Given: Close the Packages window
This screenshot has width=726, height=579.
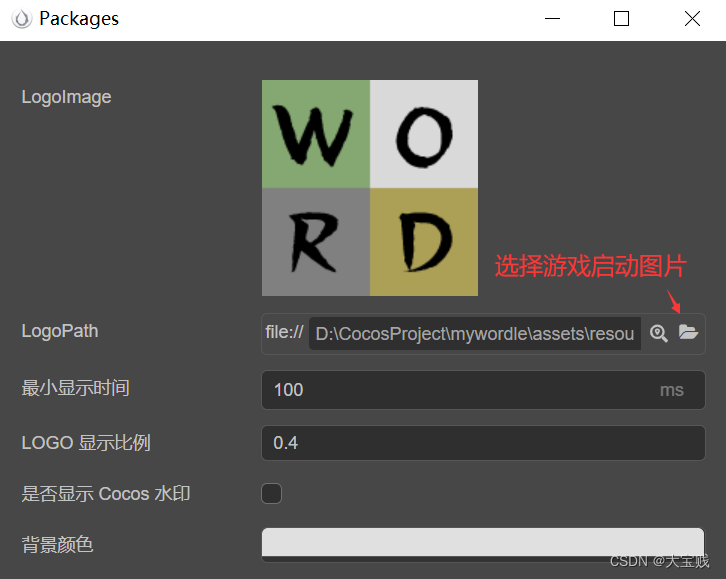Looking at the screenshot, I should click(692, 19).
